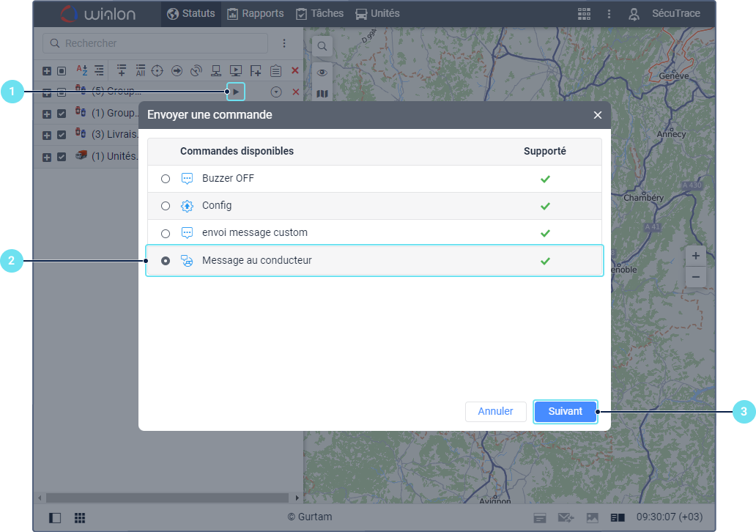
Task: Open the circled dropdown arrow on (5) Group row
Action: (x=276, y=92)
